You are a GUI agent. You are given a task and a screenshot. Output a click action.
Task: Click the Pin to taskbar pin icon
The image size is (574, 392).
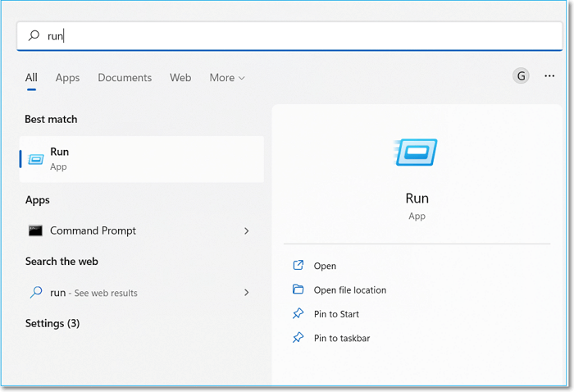pyautogui.click(x=298, y=338)
